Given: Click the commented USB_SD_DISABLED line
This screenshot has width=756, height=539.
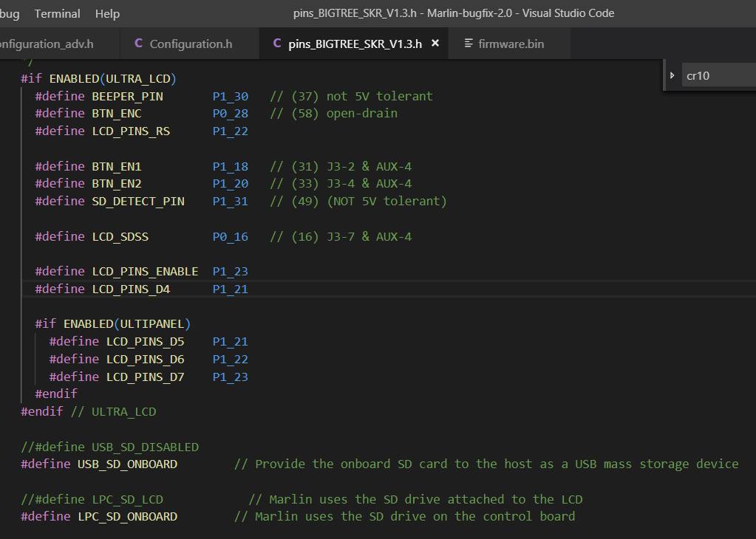Looking at the screenshot, I should [109, 447].
